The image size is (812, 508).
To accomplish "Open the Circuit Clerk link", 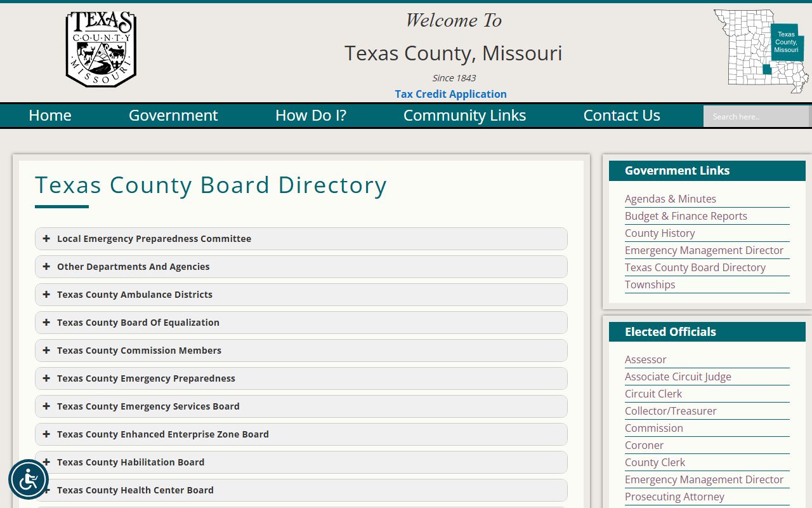I will (x=653, y=394).
